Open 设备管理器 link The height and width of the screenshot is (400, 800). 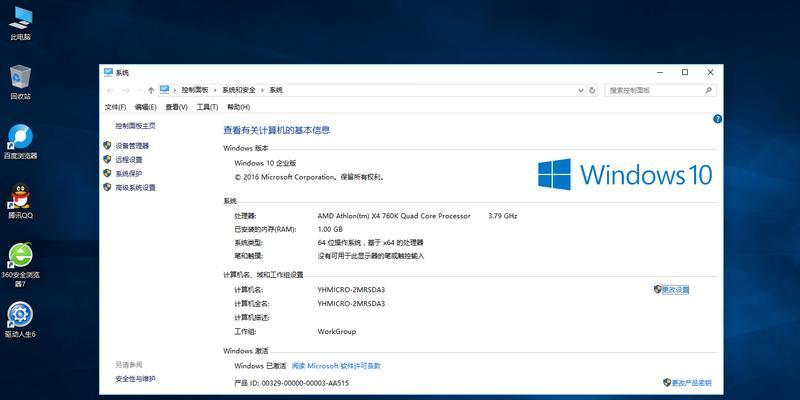132,146
